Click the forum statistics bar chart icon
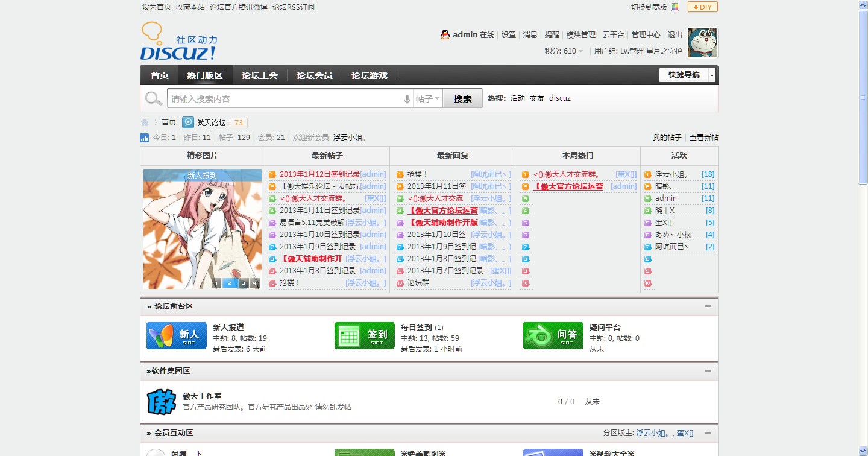Screen dimensions: 868x456 coord(145,138)
